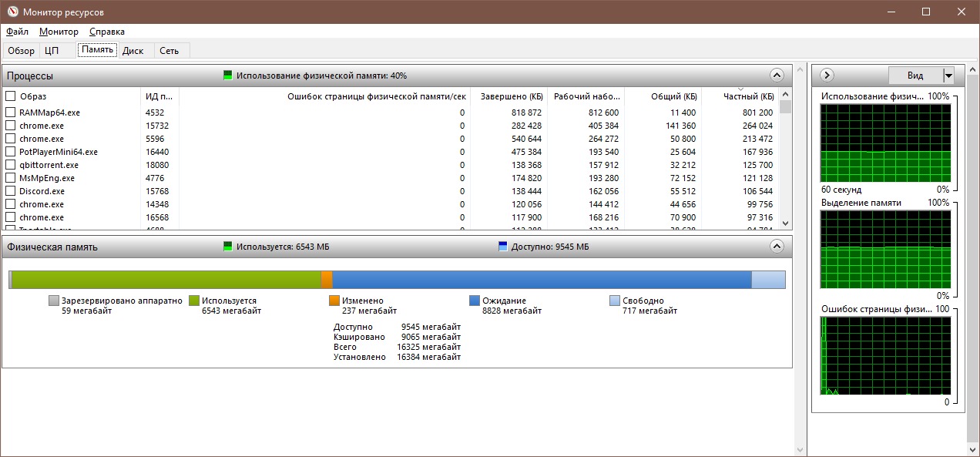Image resolution: width=980 pixels, height=457 pixels.
Task: Select the RAMMap64.exe process name
Action: tap(49, 113)
